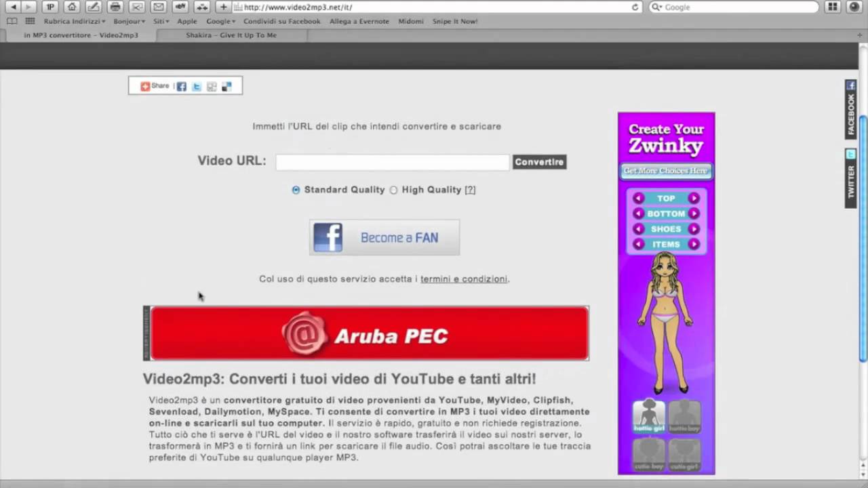Open the home page via house icon
The height and width of the screenshot is (488, 868).
pyautogui.click(x=72, y=7)
